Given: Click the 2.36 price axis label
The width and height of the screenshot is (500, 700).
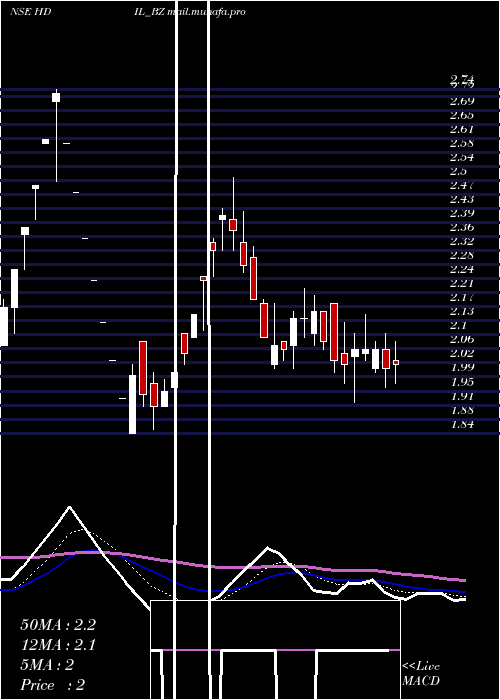Looking at the screenshot, I should [x=462, y=227].
